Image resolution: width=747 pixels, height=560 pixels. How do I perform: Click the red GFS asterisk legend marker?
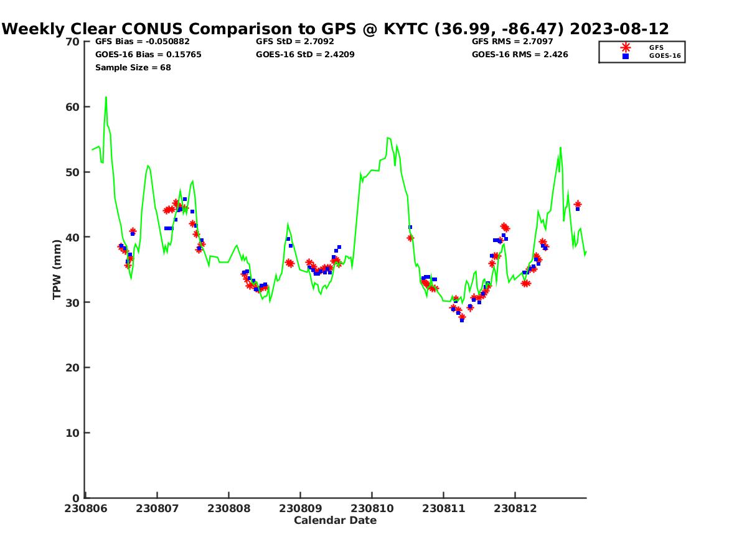point(626,47)
